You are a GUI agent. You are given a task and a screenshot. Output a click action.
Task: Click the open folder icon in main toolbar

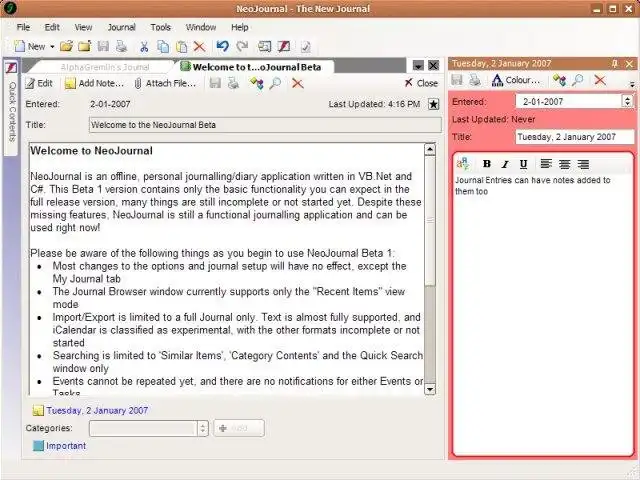66,47
